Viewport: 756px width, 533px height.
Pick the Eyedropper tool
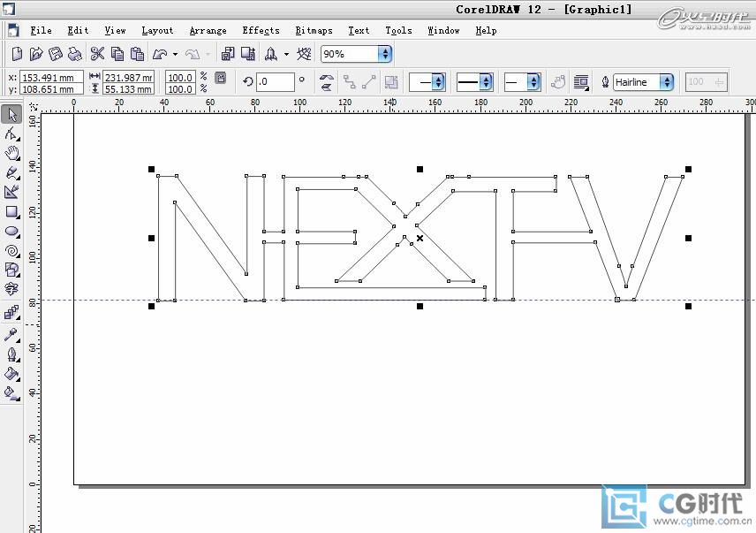coord(11,335)
